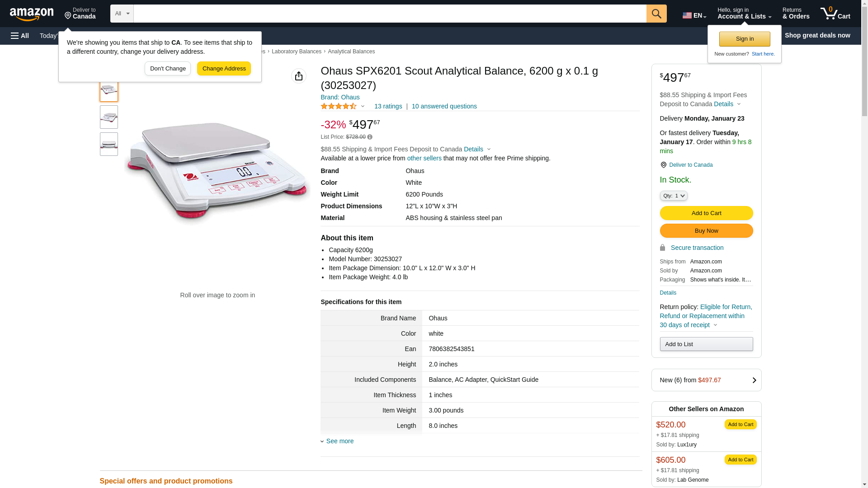This screenshot has width=868, height=488.
Task: Click the share icon above product image
Action: click(299, 76)
